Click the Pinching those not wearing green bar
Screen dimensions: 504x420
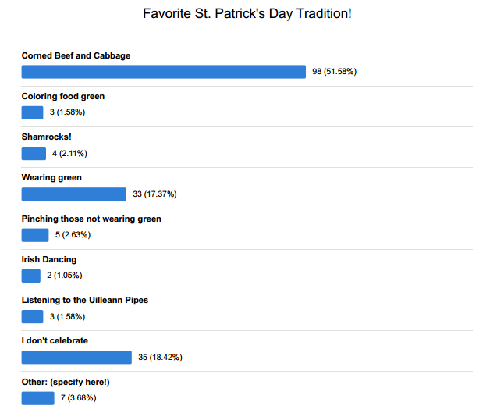coord(35,235)
